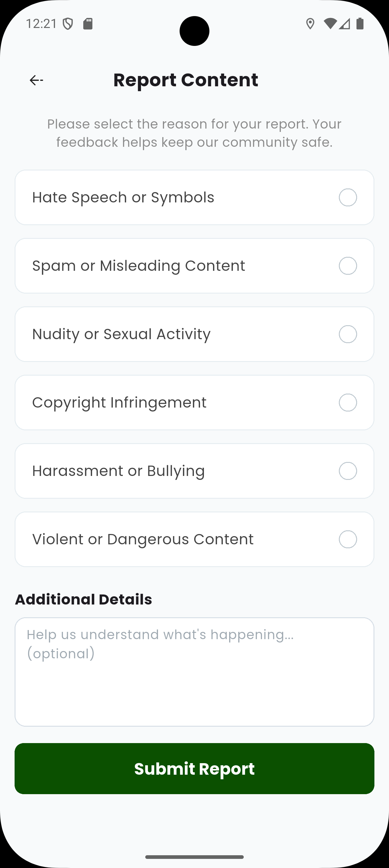Pick the Copyright Infringement radio button
The height and width of the screenshot is (868, 389).
348,403
